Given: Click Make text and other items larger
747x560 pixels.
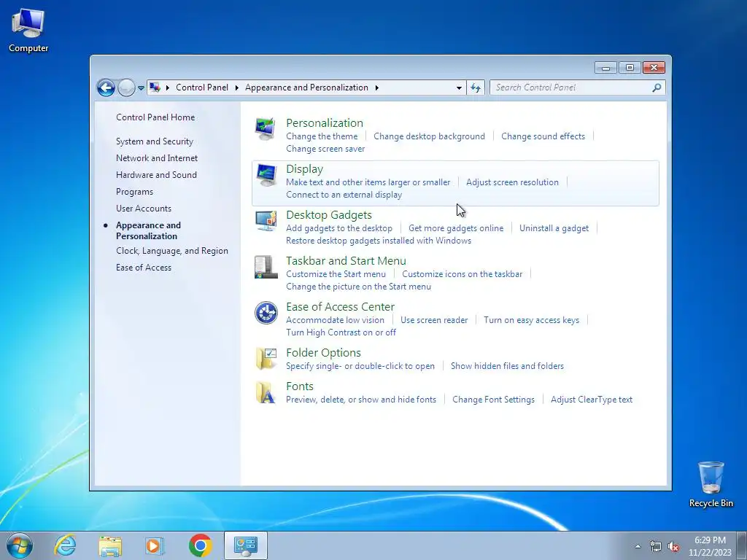Looking at the screenshot, I should point(368,182).
